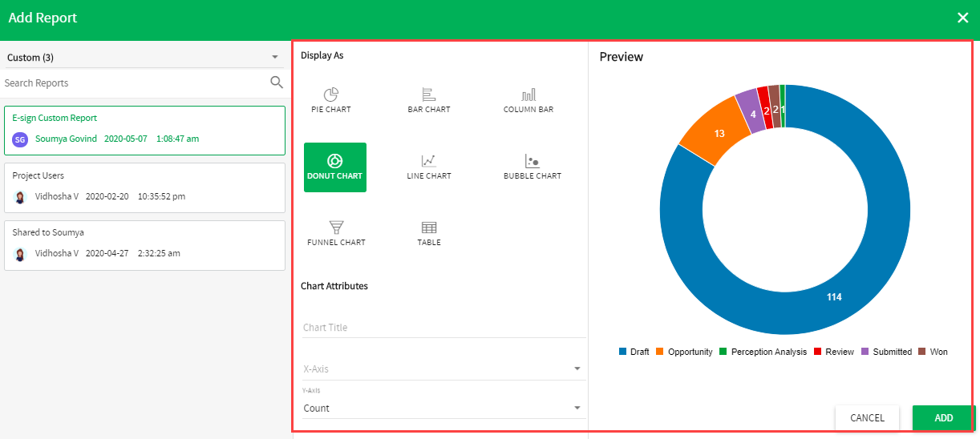Image resolution: width=980 pixels, height=439 pixels.
Task: Select the E-sign Custom Report entry
Action: (144, 130)
